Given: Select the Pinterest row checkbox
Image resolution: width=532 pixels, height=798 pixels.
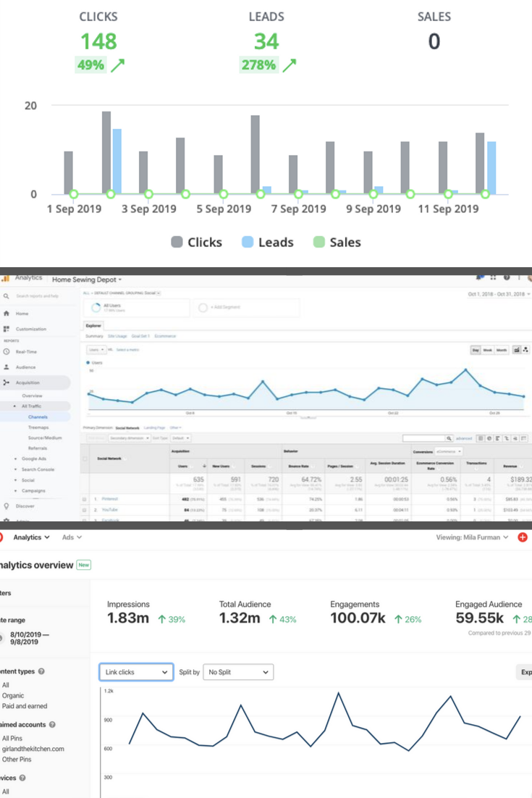Looking at the screenshot, I should (84, 499).
